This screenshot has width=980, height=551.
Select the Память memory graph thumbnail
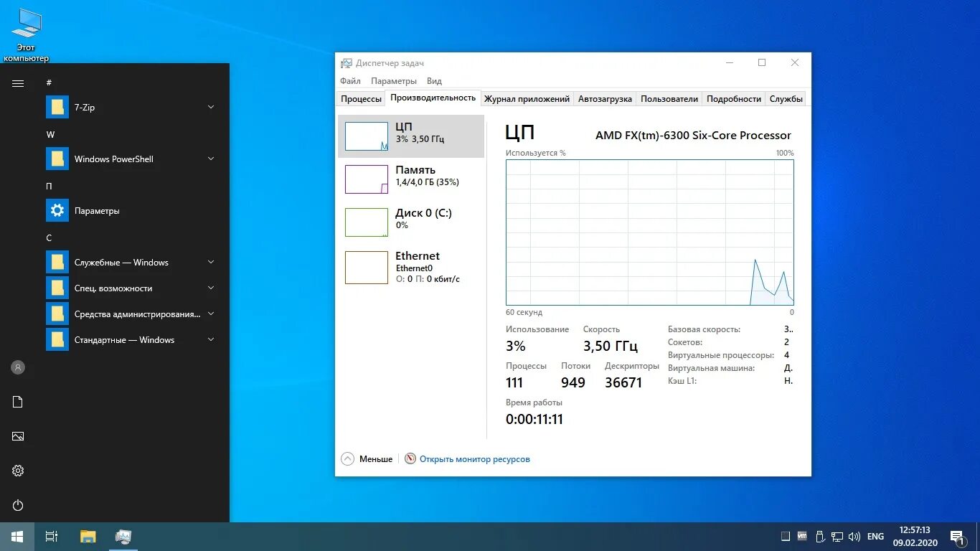coord(367,179)
